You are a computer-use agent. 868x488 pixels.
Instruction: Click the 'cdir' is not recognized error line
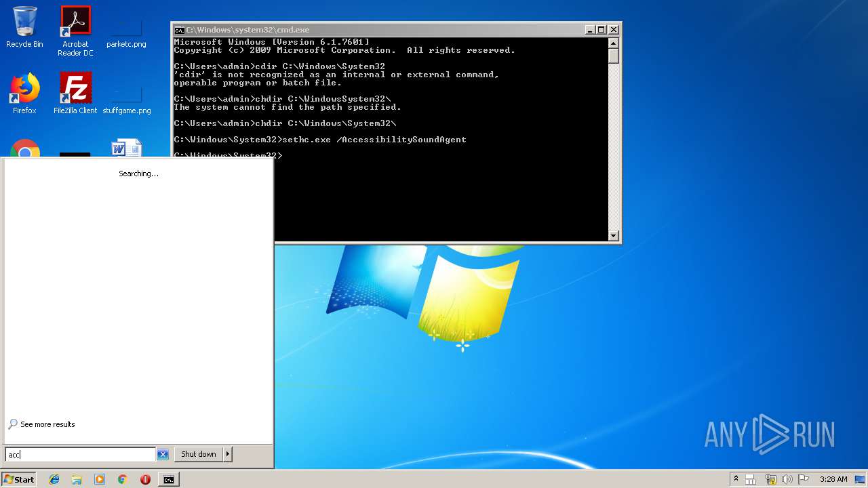pyautogui.click(x=336, y=75)
